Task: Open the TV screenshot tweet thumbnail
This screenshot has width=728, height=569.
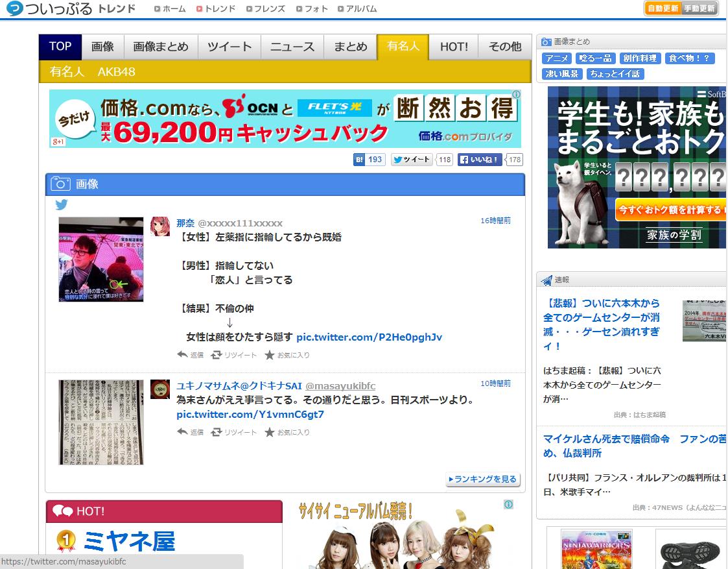Action: click(100, 260)
